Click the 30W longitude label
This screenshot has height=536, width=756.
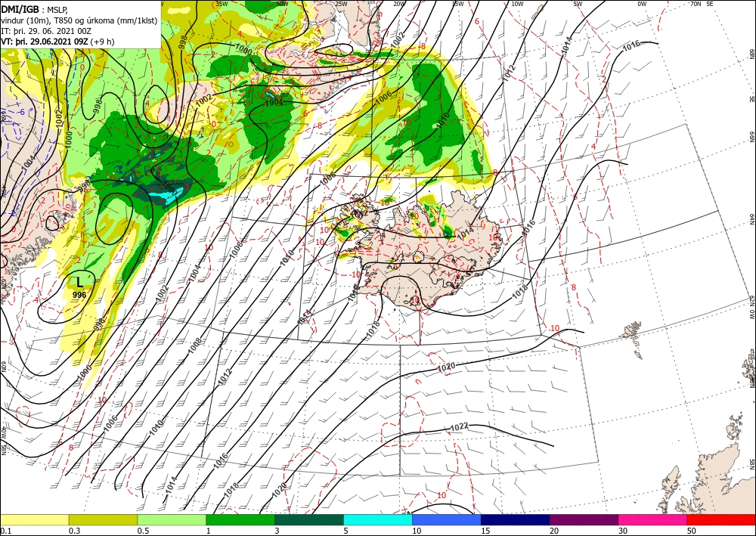tap(282, 4)
